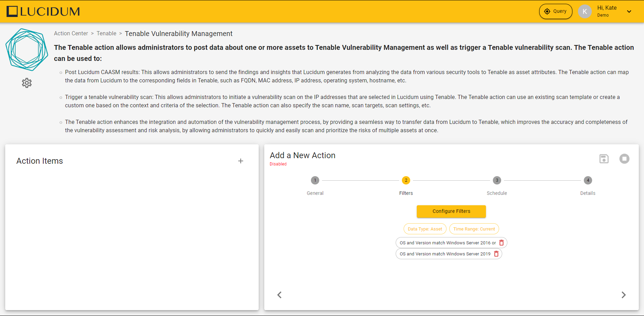Select the Data Type: Asset chip
This screenshot has height=316, width=644.
(425, 229)
